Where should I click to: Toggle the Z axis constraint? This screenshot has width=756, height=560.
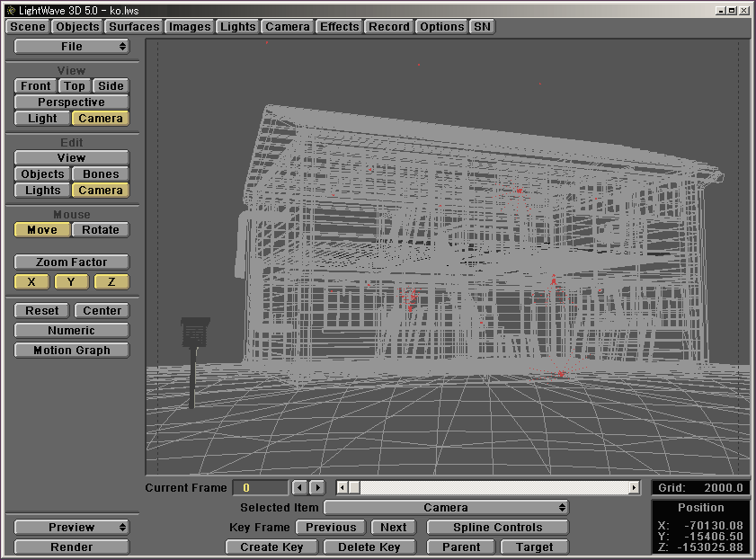(111, 282)
